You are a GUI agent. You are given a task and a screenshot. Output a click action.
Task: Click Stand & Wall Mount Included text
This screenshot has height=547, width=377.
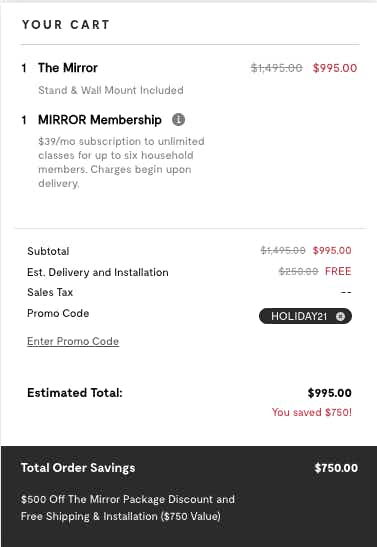coord(111,90)
